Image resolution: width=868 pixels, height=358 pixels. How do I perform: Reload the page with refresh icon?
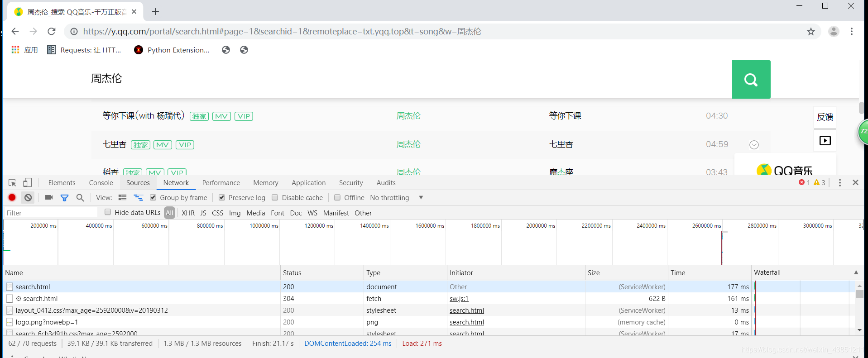pyautogui.click(x=52, y=31)
